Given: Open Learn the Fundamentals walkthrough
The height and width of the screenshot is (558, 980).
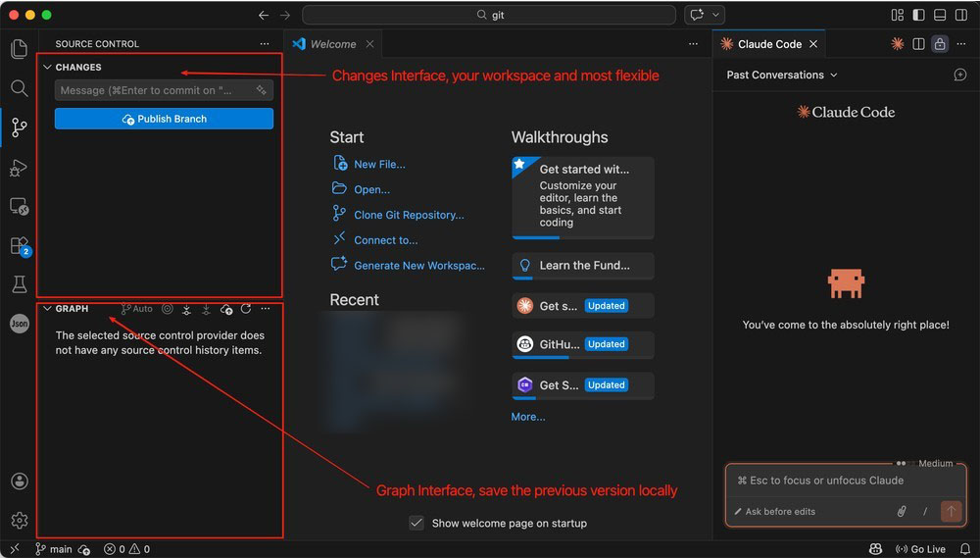Looking at the screenshot, I should pos(583,265).
